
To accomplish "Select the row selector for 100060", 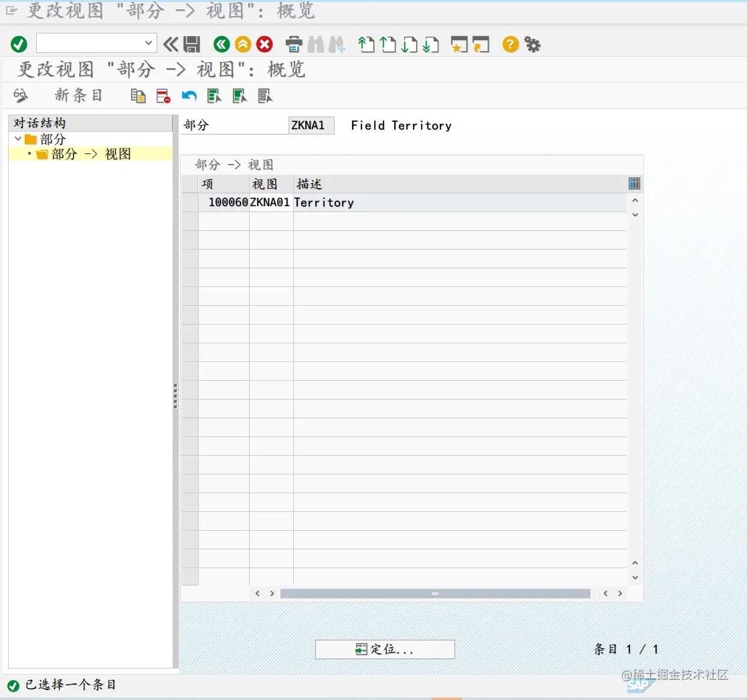I will tap(190, 202).
